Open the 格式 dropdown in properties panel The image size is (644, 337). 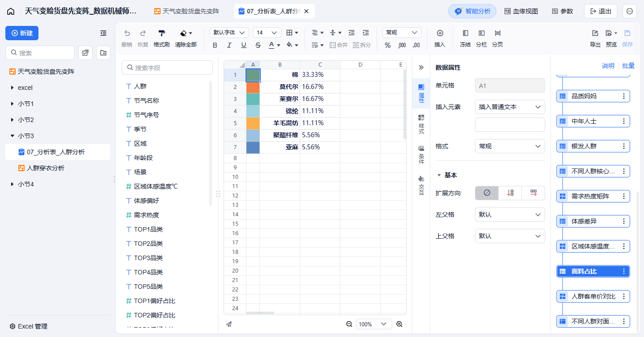click(x=510, y=146)
